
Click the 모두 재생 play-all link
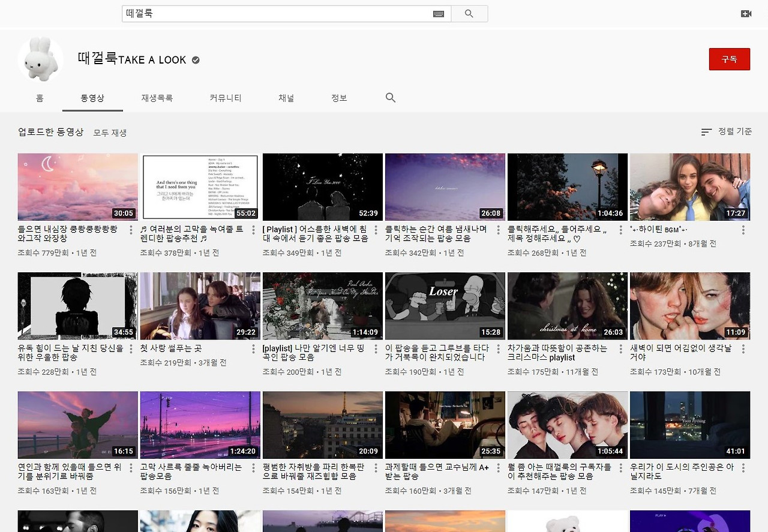pos(109,132)
